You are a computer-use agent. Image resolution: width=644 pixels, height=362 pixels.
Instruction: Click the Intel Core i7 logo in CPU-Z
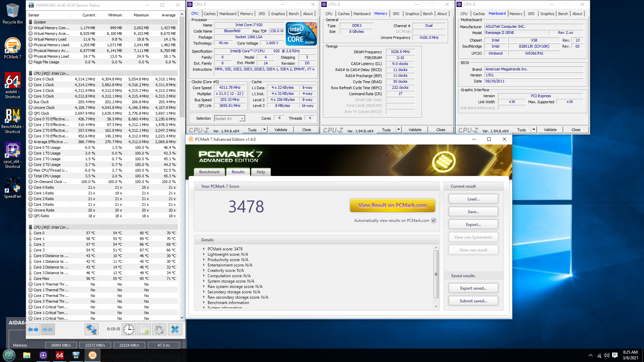tap(301, 34)
